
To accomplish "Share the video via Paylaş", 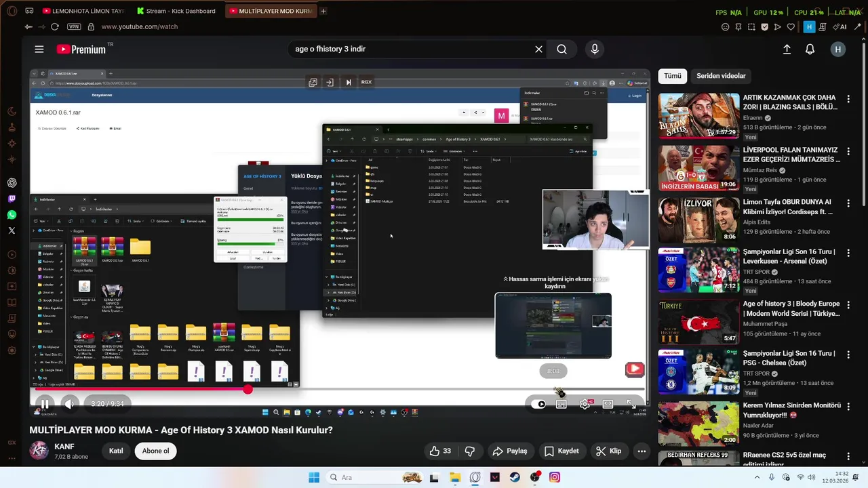I will pos(509,451).
